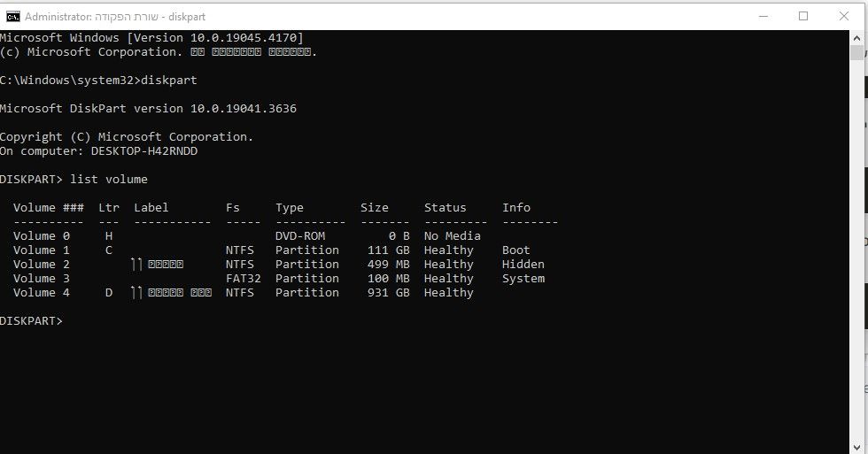Click the '499 MB' size value
The height and width of the screenshot is (454, 868).
[x=389, y=265]
